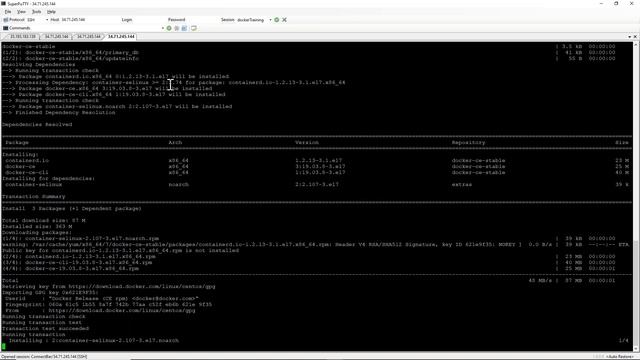Open the Commands history dropdown arrow
Viewport: 640px width, 360px height.
pos(163,28)
